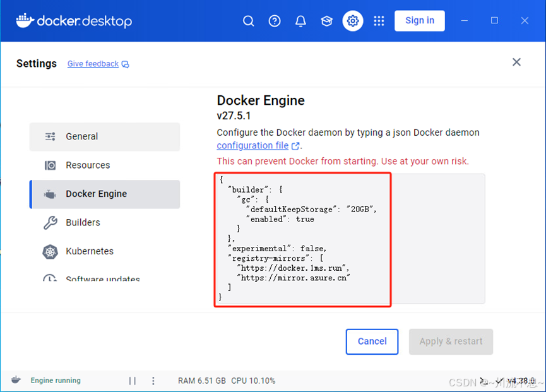Click the Cancel button
546x392 pixels.
(372, 342)
